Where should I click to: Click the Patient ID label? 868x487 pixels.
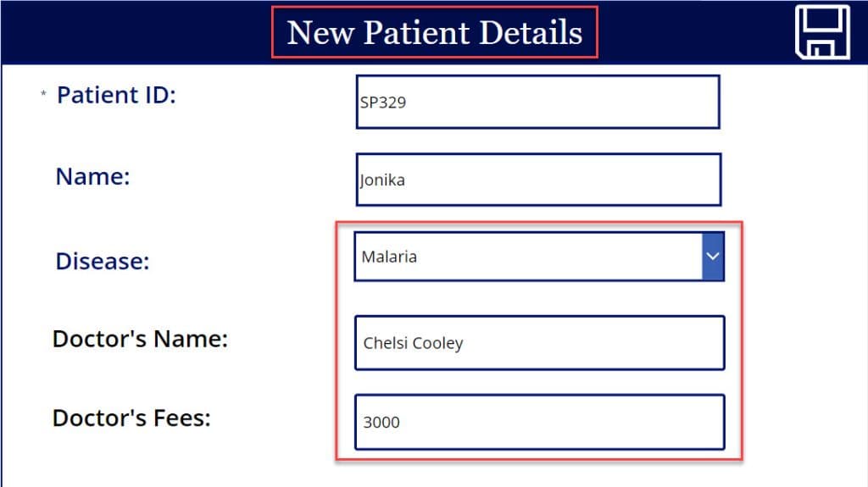pos(116,95)
